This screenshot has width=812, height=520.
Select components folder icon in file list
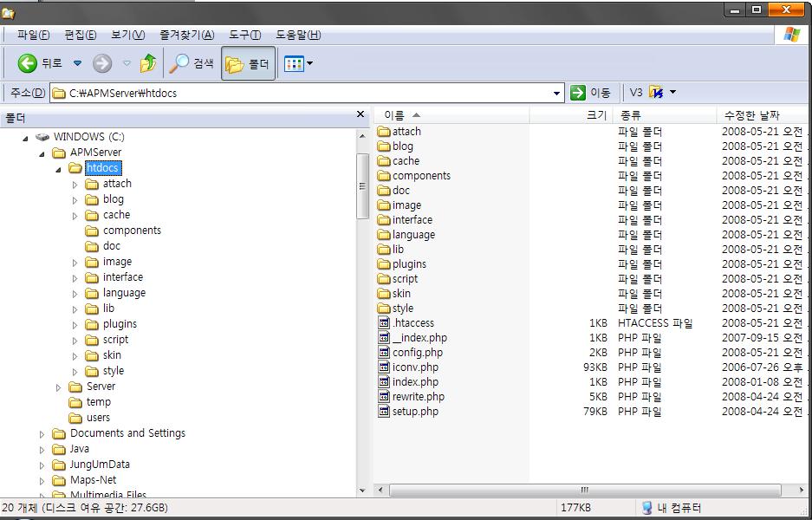click(x=384, y=176)
